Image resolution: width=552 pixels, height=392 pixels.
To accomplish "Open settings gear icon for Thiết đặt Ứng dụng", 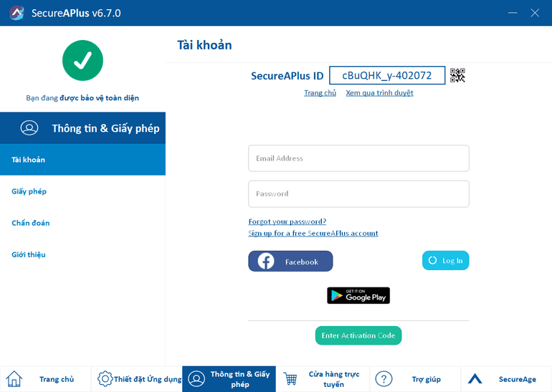I will 105,379.
